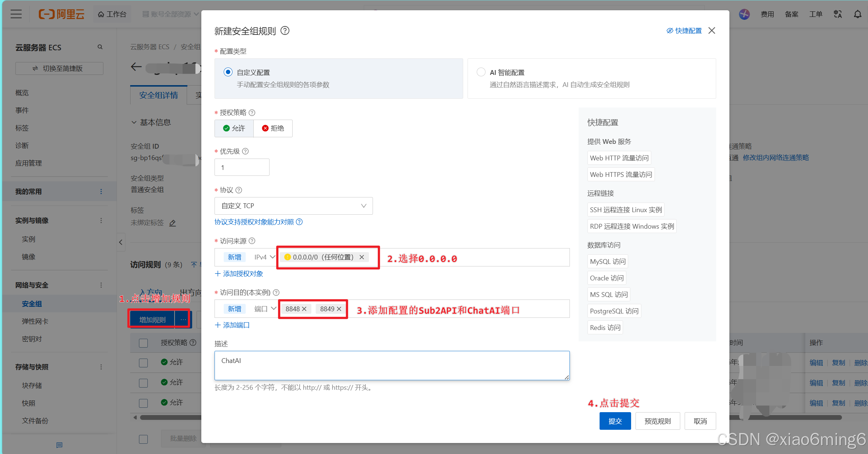
Task: Open 工作台 in the top bar
Action: point(112,14)
